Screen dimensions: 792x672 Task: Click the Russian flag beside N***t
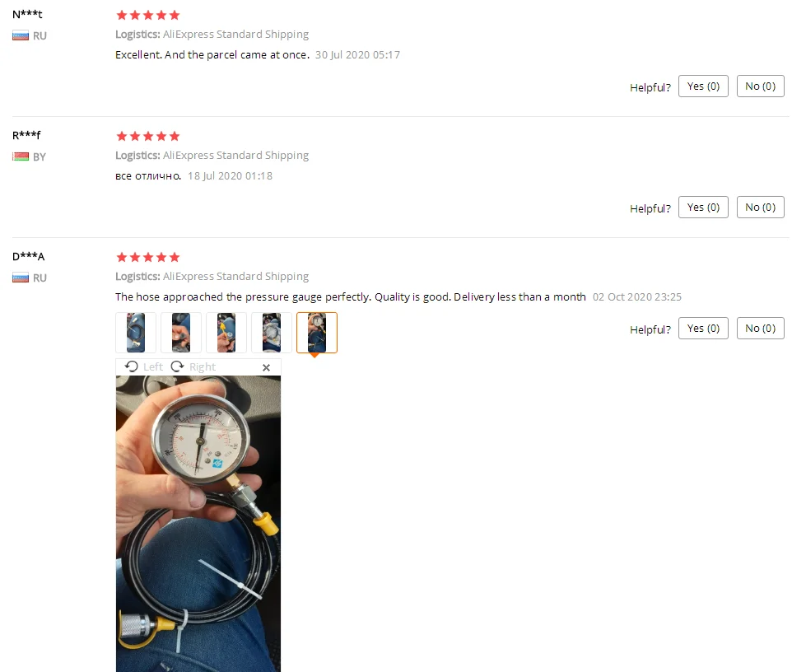click(21, 36)
